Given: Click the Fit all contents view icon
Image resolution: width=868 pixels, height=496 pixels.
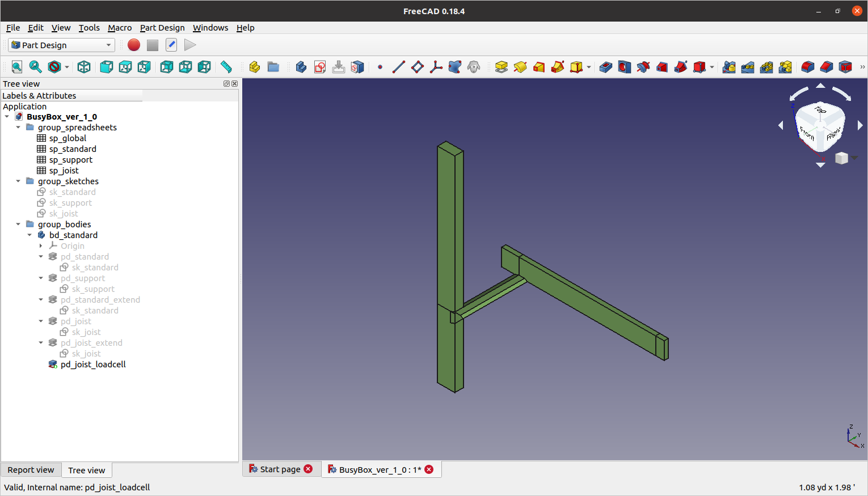Looking at the screenshot, I should click(17, 67).
